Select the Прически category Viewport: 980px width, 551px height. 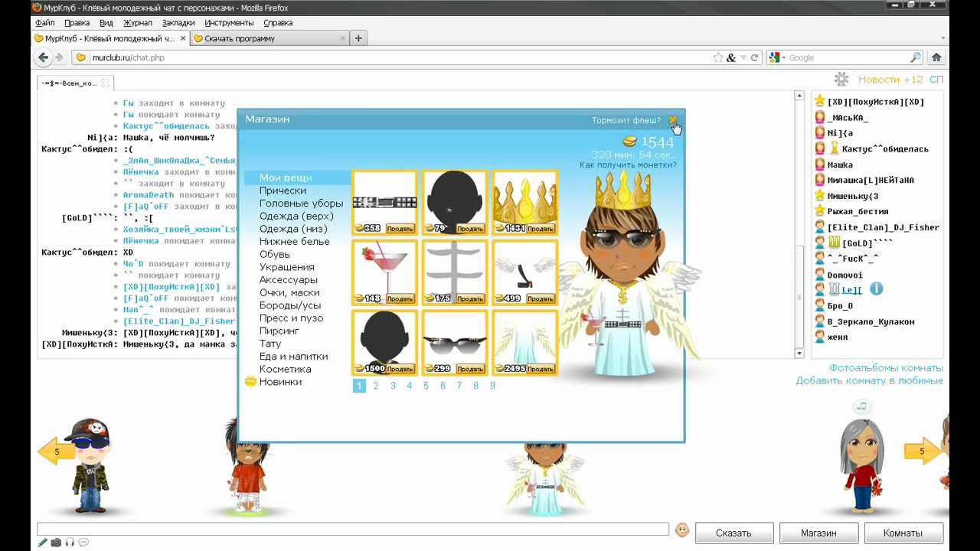pos(283,191)
